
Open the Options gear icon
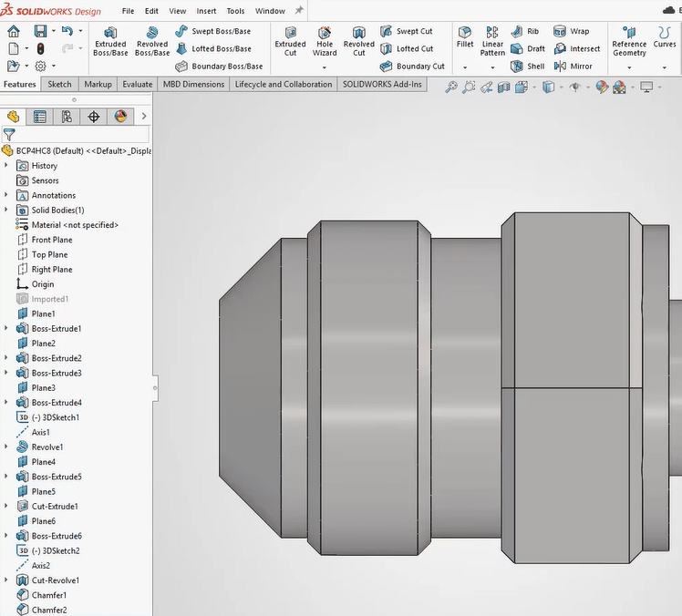click(40, 67)
